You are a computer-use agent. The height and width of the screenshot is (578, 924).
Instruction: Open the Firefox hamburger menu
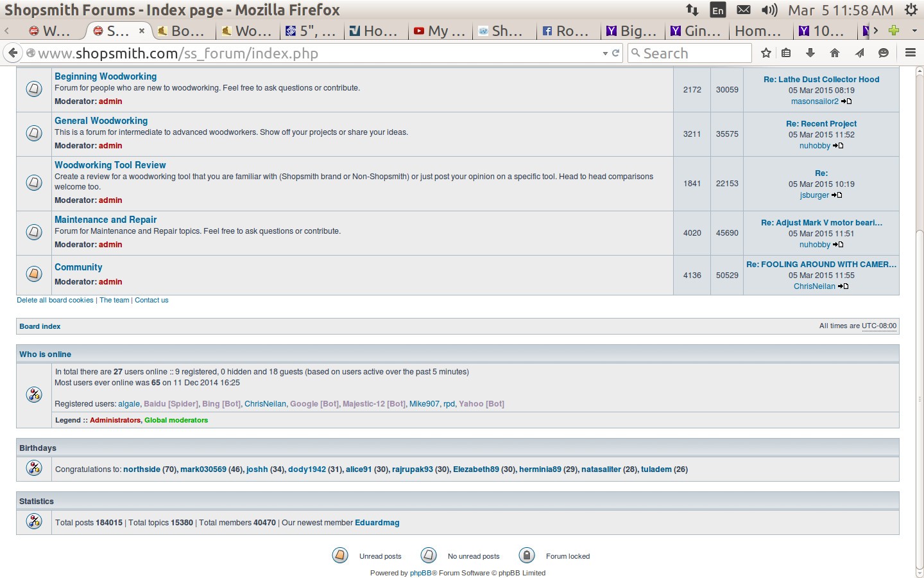(910, 53)
